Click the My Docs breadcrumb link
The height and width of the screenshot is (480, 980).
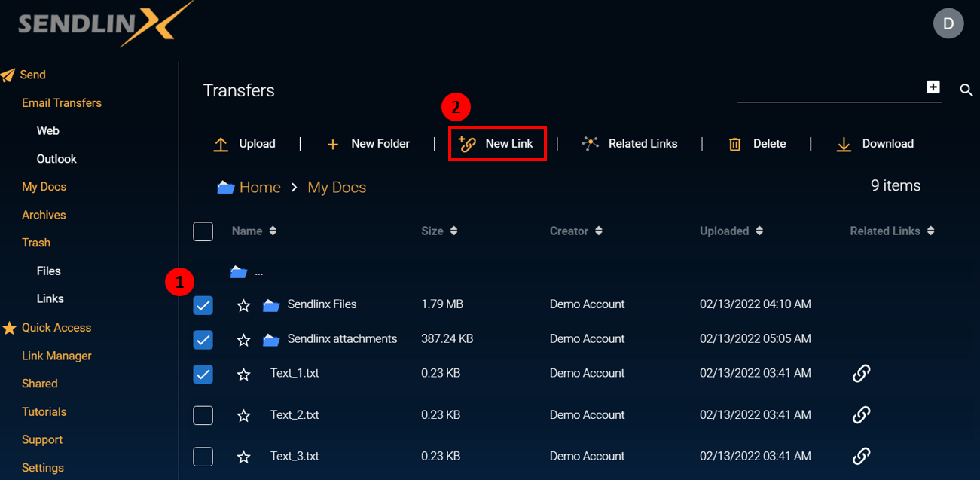pyautogui.click(x=337, y=188)
